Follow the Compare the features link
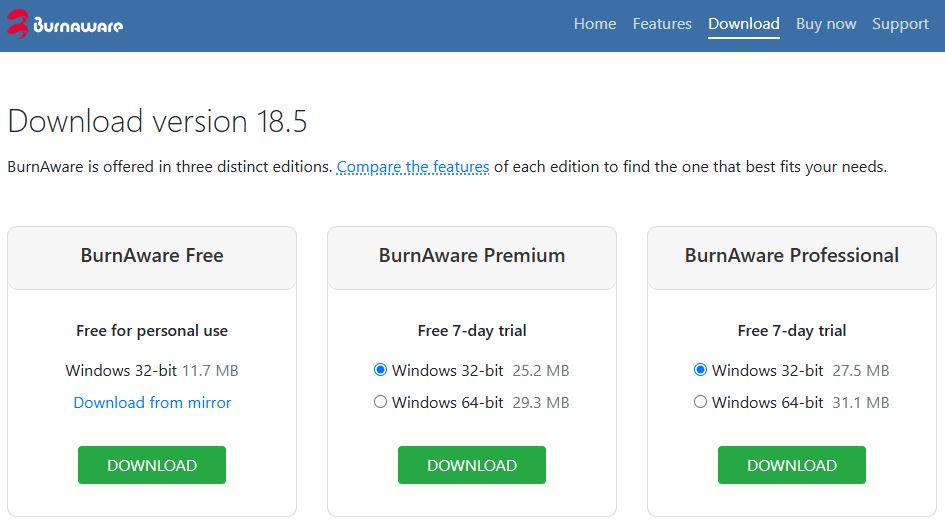This screenshot has height=527, width=945. (413, 167)
